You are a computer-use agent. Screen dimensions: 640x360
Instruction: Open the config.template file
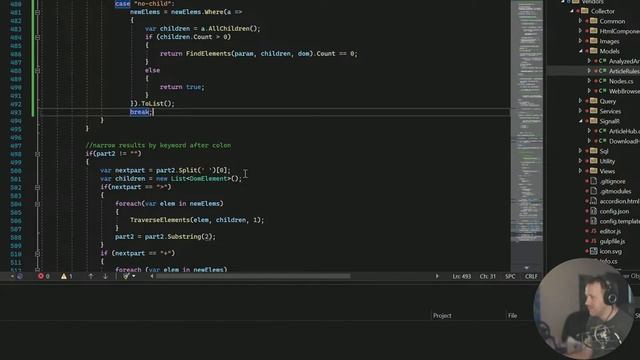tap(620, 221)
